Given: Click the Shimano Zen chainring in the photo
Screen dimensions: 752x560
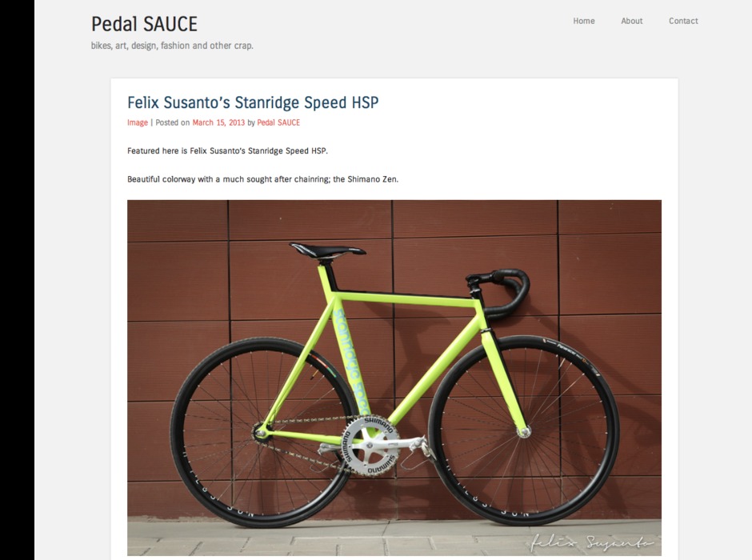Looking at the screenshot, I should coord(370,446).
